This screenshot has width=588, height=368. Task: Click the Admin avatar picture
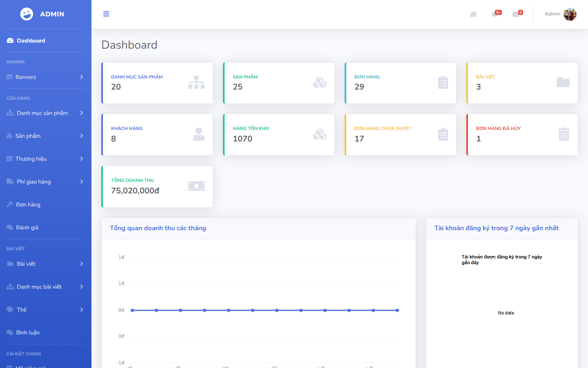coord(570,14)
